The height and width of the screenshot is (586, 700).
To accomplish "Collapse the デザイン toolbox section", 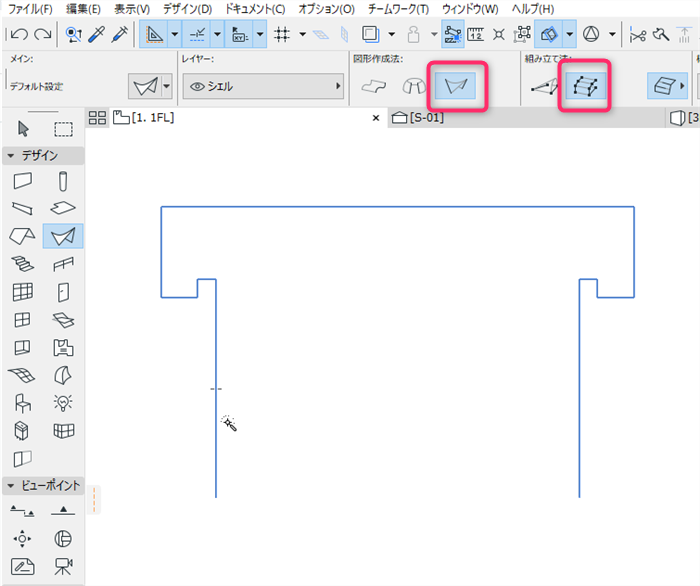I will [x=11, y=156].
